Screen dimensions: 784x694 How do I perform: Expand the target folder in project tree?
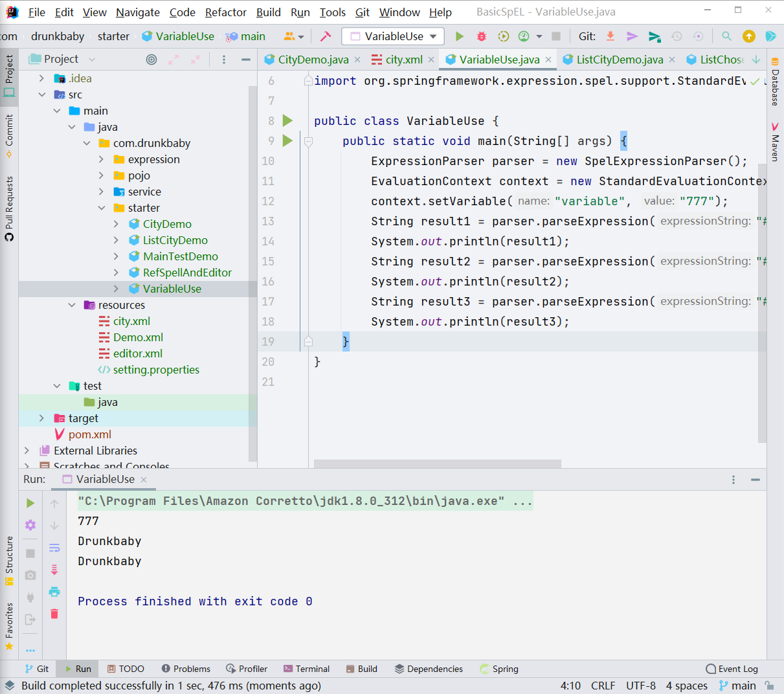[42, 418]
